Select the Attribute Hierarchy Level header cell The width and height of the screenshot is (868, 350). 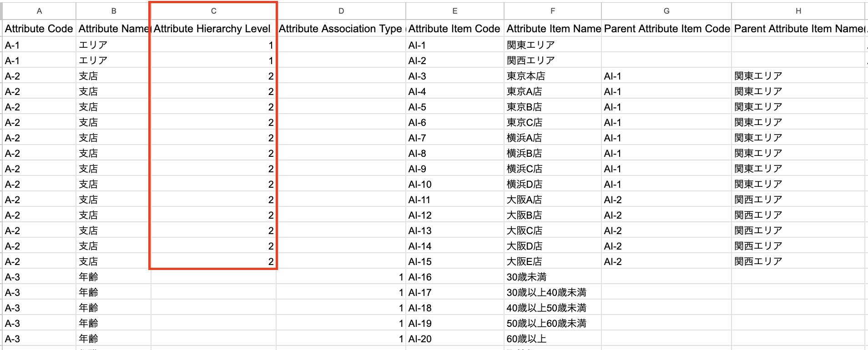212,29
